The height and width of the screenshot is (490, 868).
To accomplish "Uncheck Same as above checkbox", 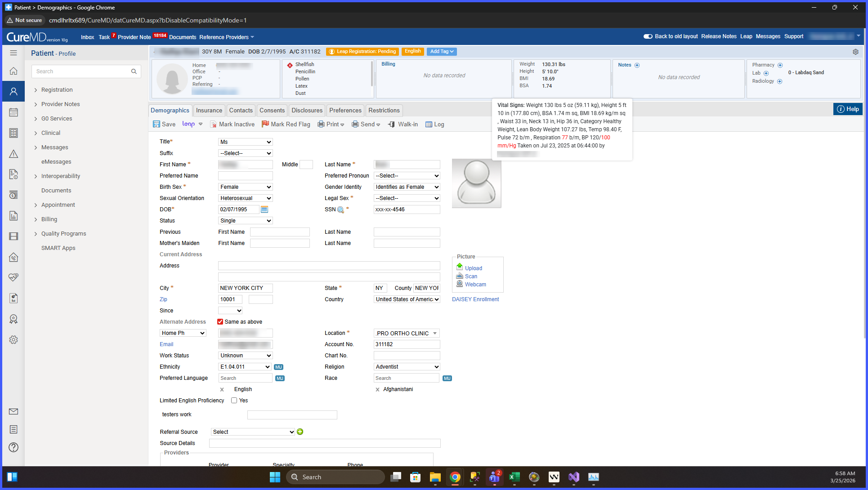I will click(220, 322).
